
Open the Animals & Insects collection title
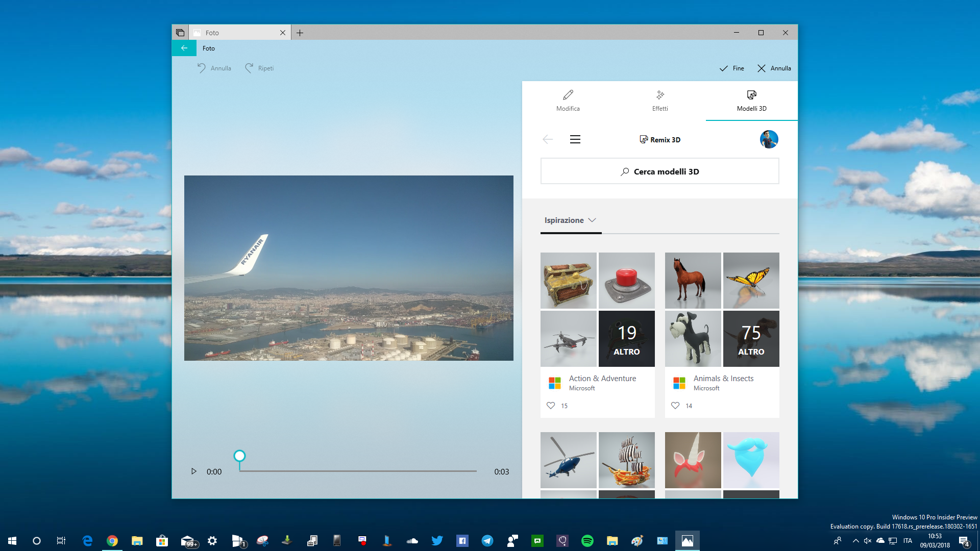tap(723, 379)
